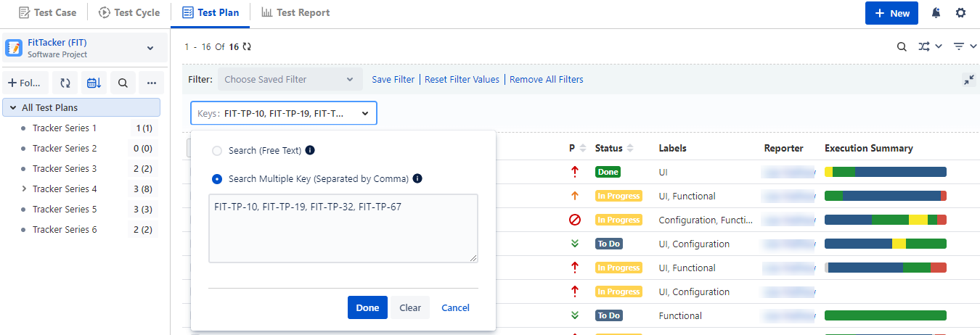Open the Choose Saved Filter dropdown
Screen dimensions: 980x335
click(x=290, y=79)
